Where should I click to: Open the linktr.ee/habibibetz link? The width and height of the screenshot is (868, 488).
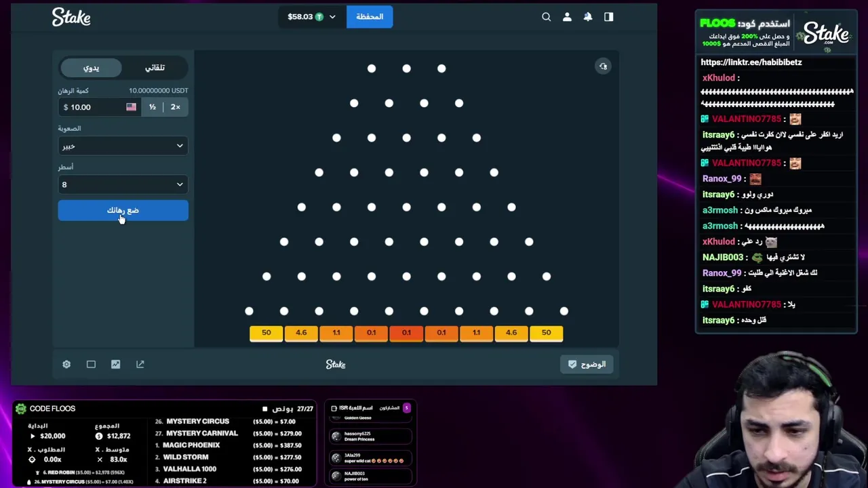pos(751,62)
